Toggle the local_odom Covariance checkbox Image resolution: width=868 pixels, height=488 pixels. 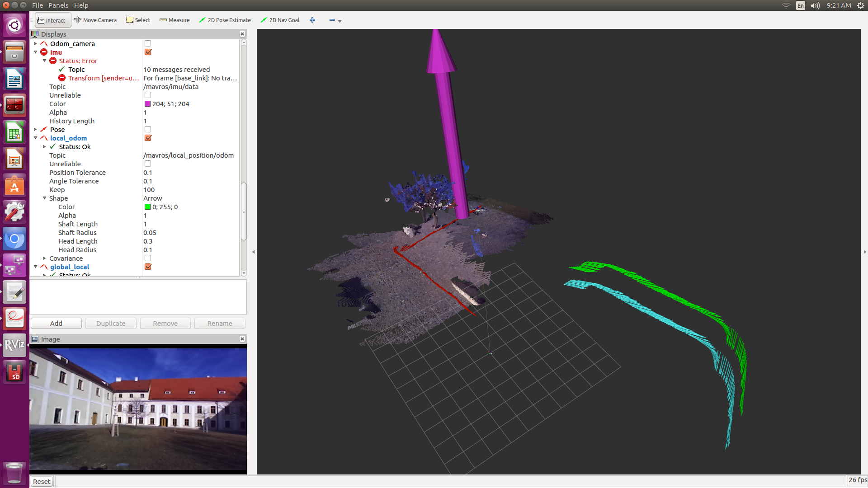point(148,258)
